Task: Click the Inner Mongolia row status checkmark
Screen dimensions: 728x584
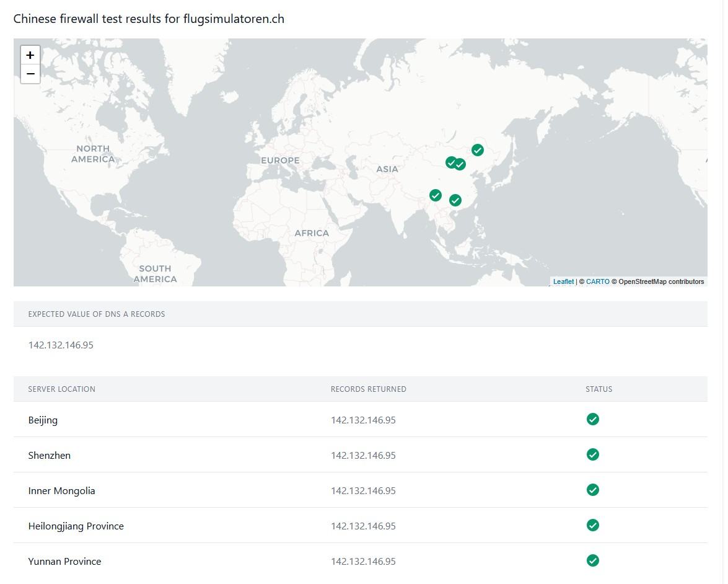Action: (593, 490)
